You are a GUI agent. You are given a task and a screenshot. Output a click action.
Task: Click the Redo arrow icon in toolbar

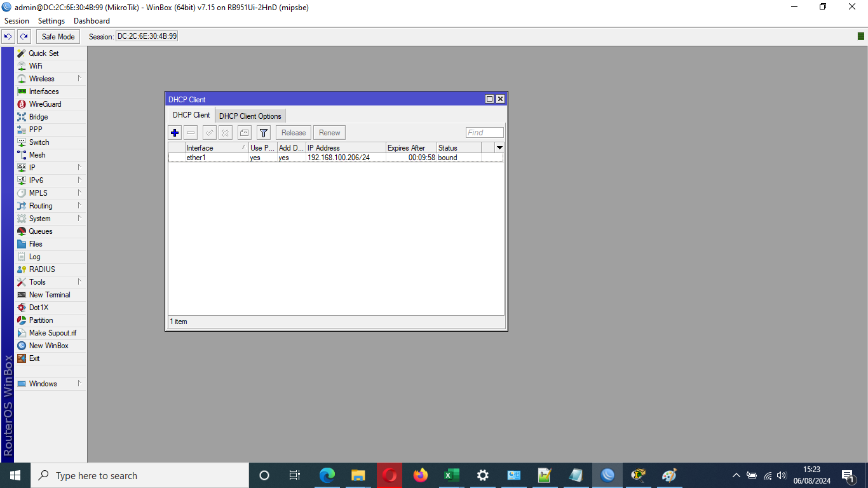[24, 36]
